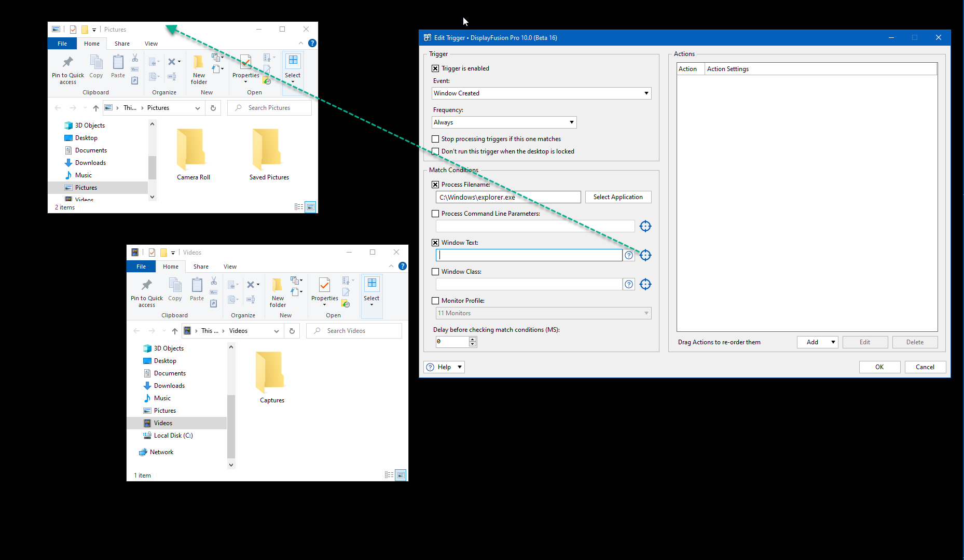Click the Paste icon in Videos window
This screenshot has height=560, width=964.
tap(197, 289)
